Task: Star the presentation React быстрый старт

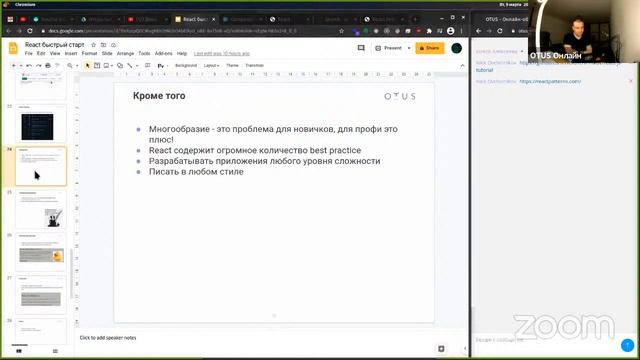Action: tap(93, 45)
